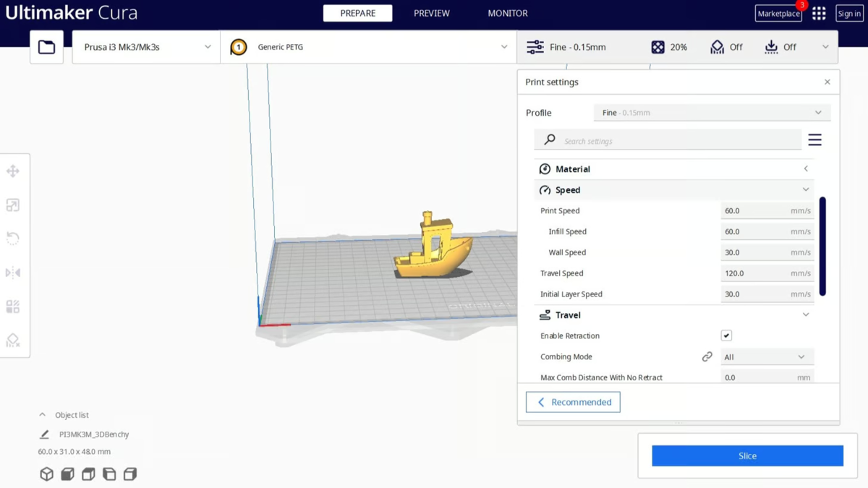
Task: Open file via folder icon
Action: click(46, 47)
